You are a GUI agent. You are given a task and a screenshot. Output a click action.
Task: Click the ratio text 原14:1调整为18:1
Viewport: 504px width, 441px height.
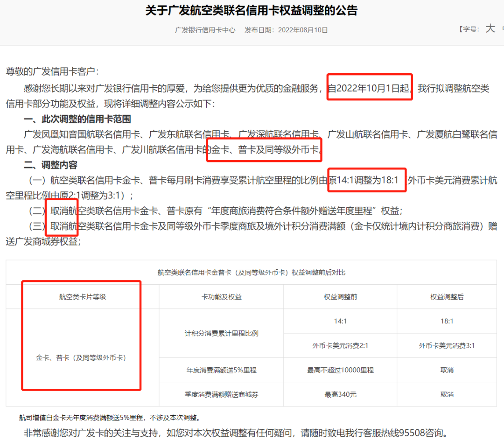coord(364,180)
